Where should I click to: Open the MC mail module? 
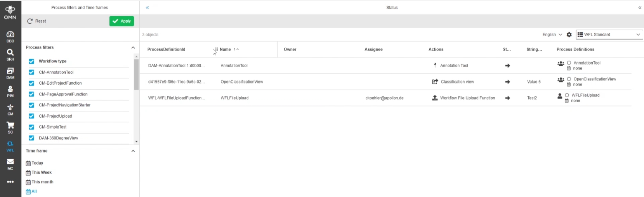pyautogui.click(x=10, y=164)
